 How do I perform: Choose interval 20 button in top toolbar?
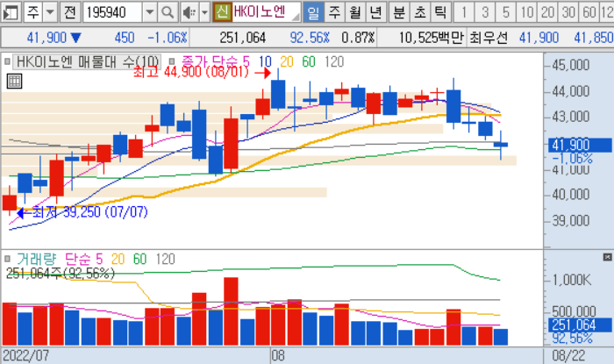point(547,12)
